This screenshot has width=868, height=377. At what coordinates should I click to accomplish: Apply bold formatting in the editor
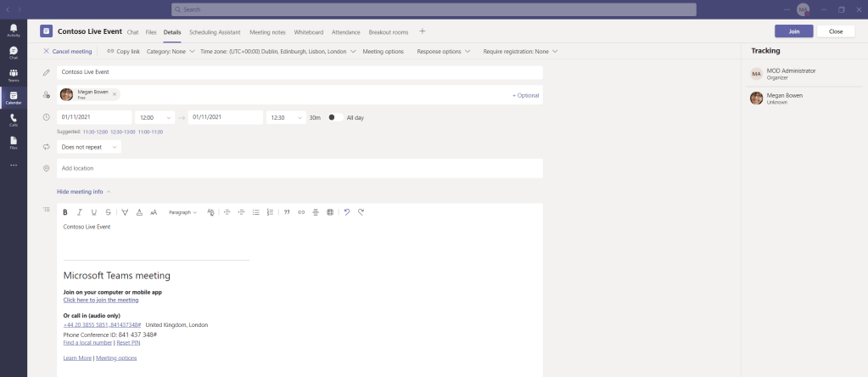[x=64, y=212]
